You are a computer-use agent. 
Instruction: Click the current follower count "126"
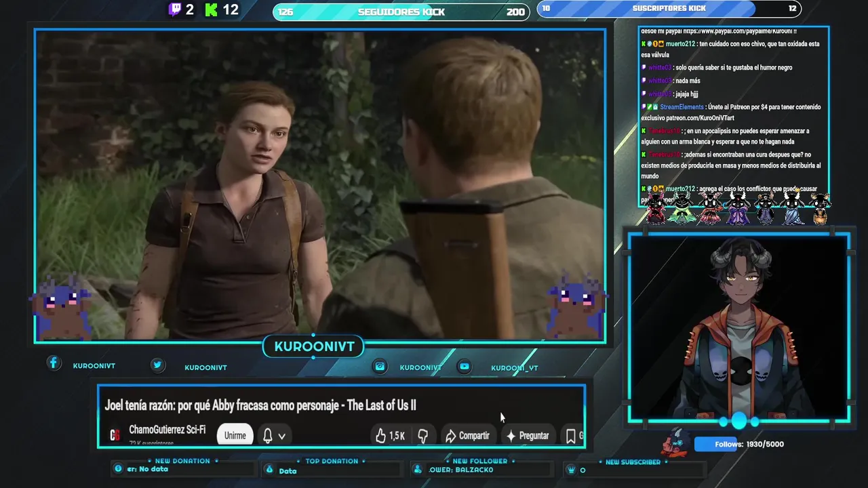coord(285,12)
